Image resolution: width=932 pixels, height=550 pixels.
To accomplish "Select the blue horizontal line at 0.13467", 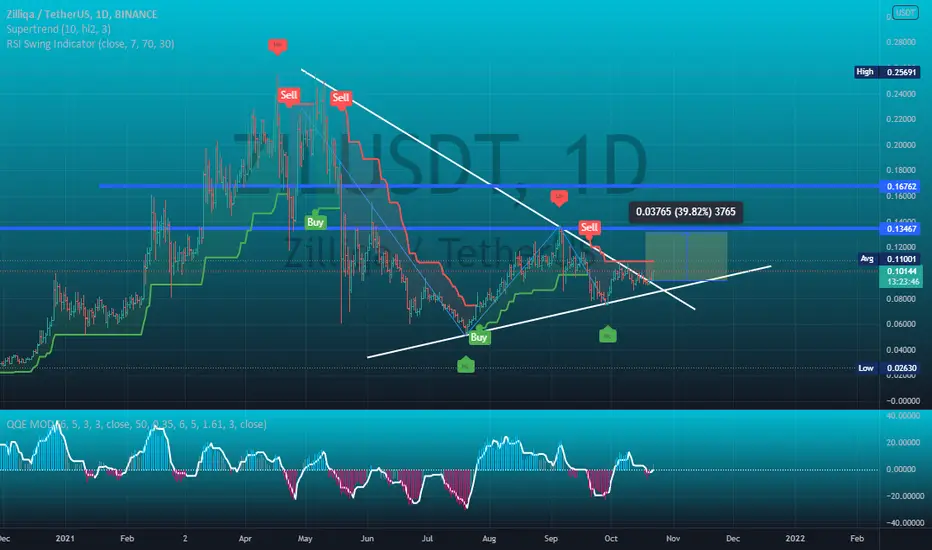I will coord(439,228).
